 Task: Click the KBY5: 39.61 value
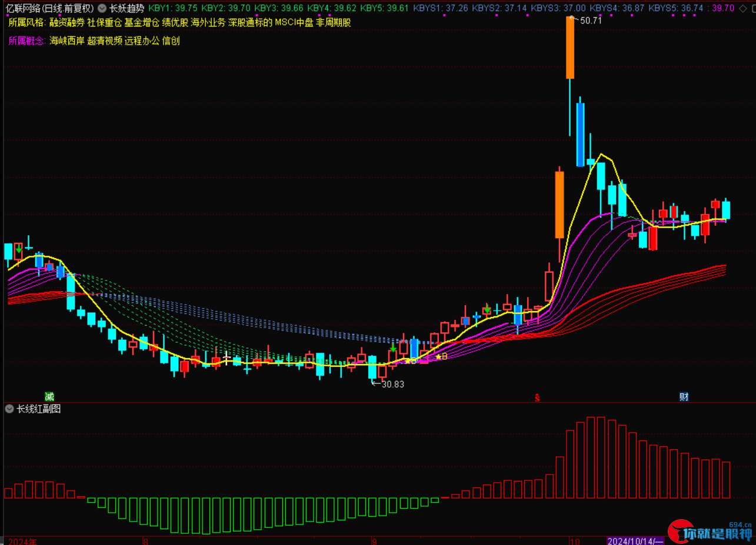click(x=384, y=8)
